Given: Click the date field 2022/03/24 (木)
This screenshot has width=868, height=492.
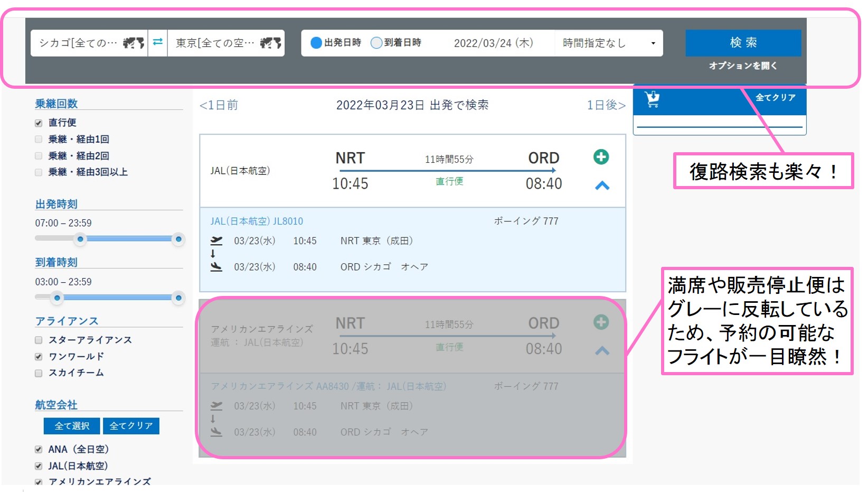Looking at the screenshot, I should pos(493,43).
